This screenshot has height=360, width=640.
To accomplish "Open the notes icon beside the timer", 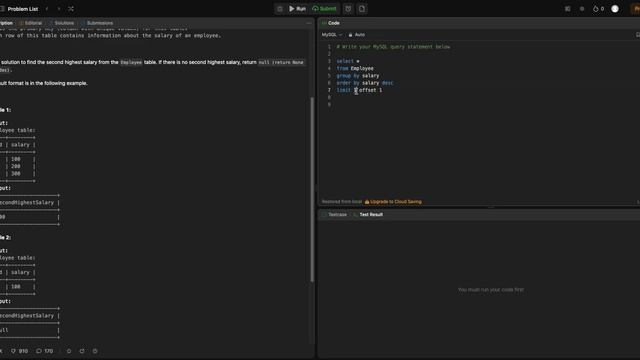I will click(362, 9).
